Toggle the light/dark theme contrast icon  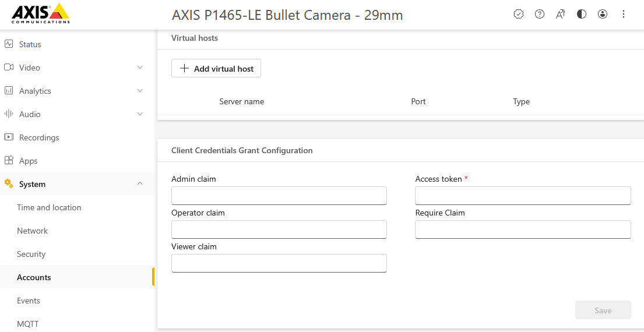[582, 15]
